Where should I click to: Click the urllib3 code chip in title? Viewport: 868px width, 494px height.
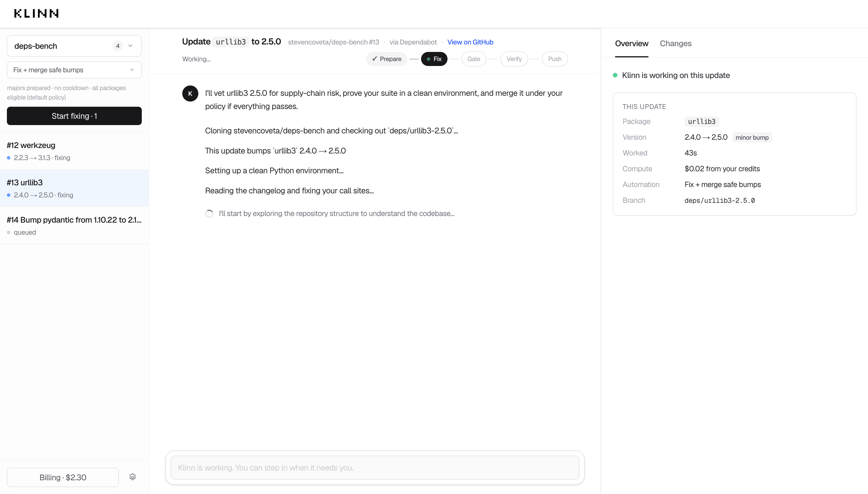coord(230,42)
